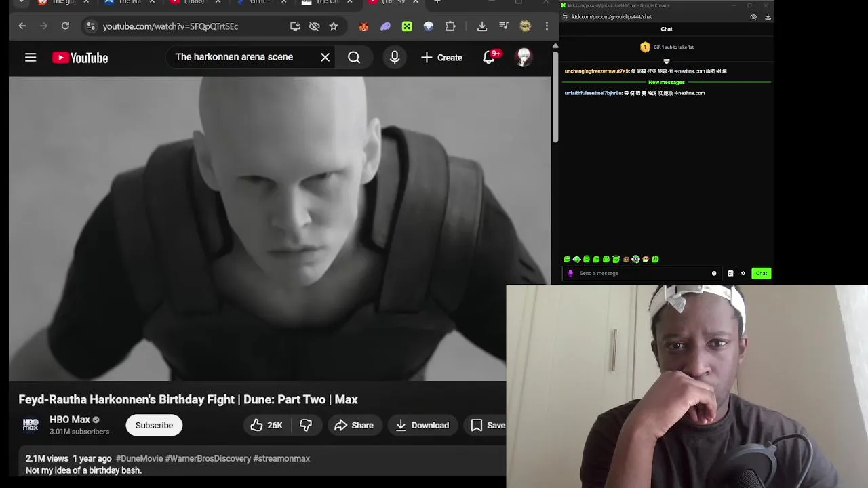Subscribe to HBO Max channel

pyautogui.click(x=154, y=425)
